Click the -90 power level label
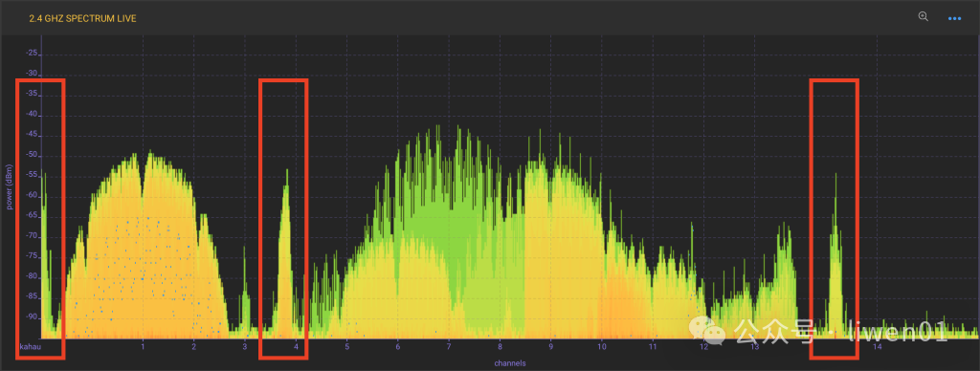The height and width of the screenshot is (371, 980). tap(33, 317)
